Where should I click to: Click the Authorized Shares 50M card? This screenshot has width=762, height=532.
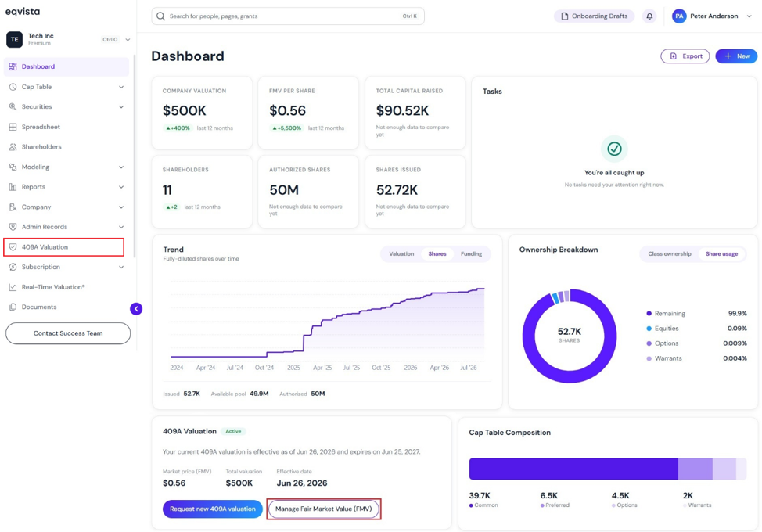coord(308,192)
